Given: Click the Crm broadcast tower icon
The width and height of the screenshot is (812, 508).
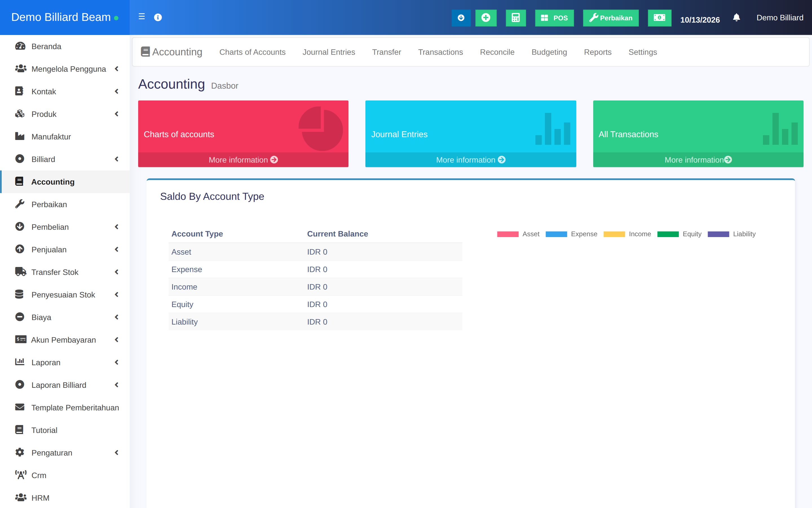Looking at the screenshot, I should pyautogui.click(x=21, y=475).
